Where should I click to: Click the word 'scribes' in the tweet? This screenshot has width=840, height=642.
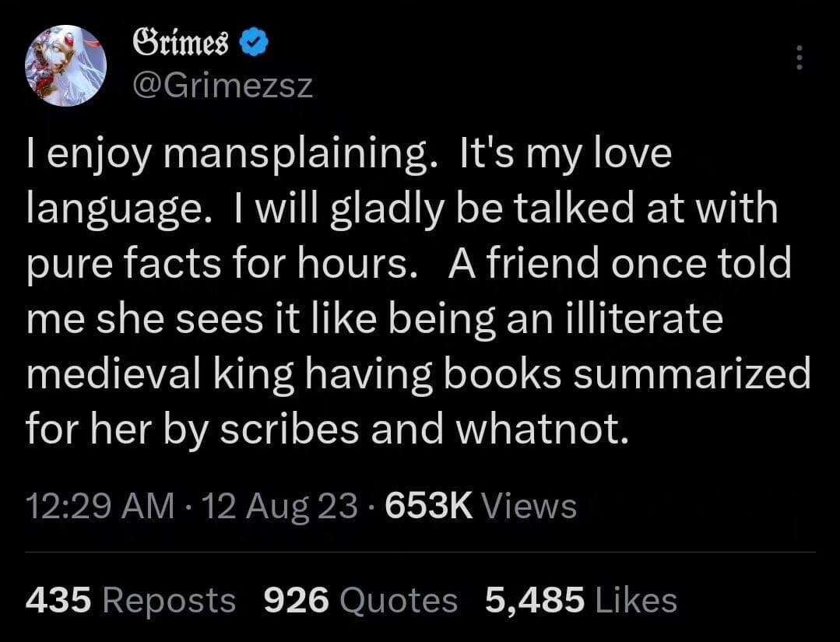click(290, 430)
